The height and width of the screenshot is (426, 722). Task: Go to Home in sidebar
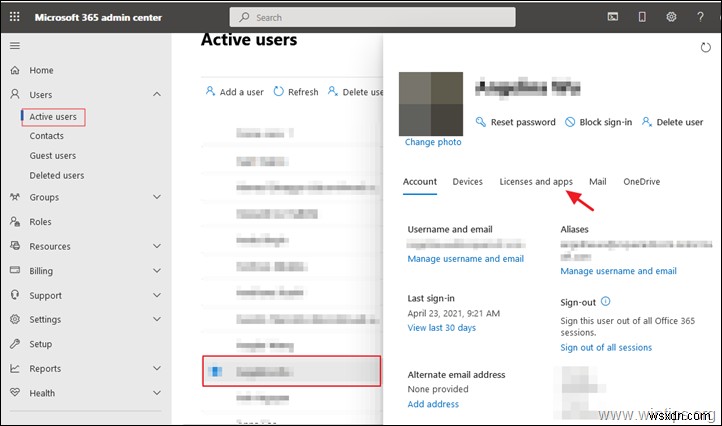point(41,70)
